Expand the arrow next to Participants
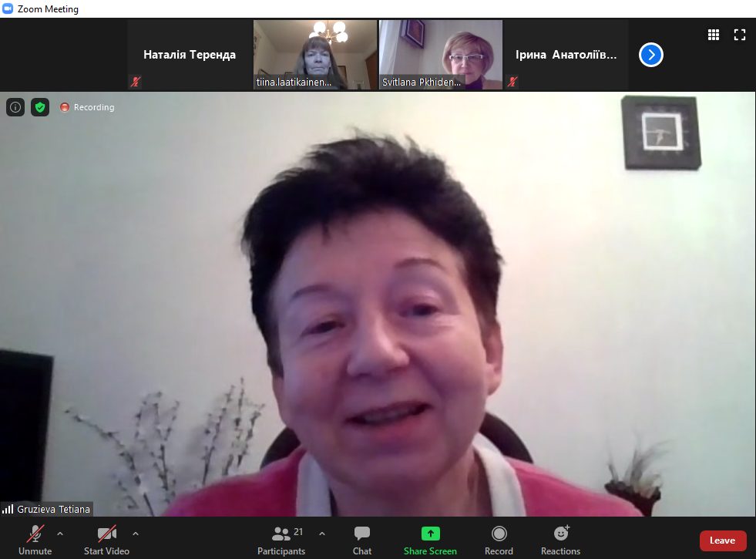 click(322, 533)
